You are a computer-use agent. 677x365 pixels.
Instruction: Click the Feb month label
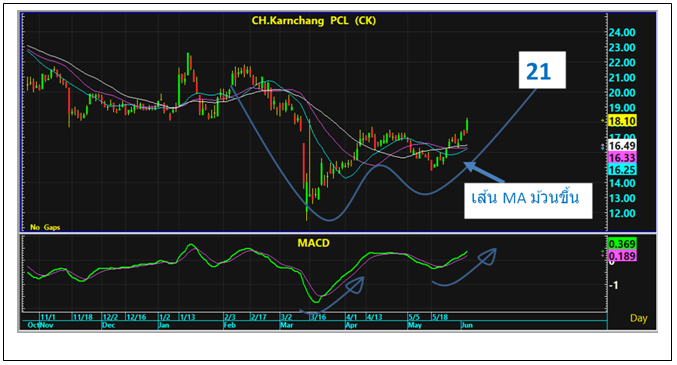point(230,325)
